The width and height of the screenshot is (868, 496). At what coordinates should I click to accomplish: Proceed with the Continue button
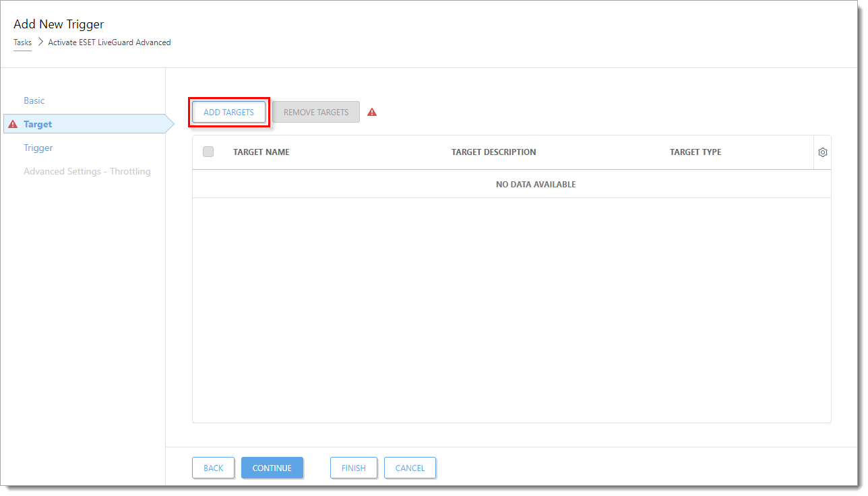coord(272,468)
